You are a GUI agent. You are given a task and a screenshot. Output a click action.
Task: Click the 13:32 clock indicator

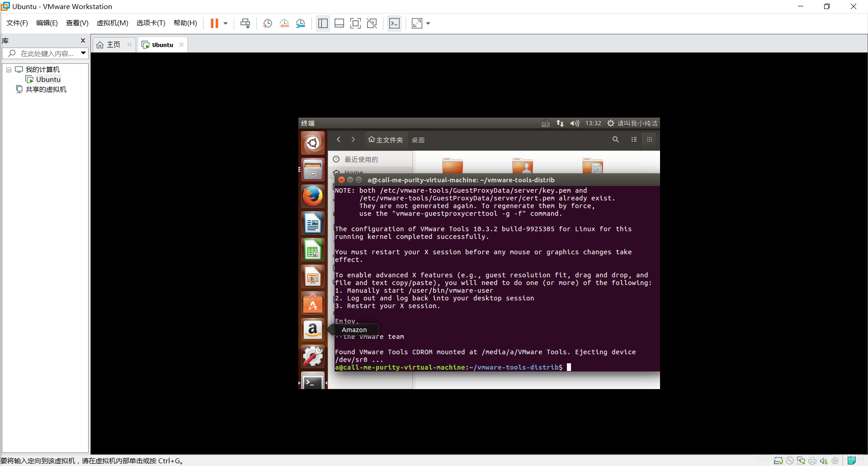[x=593, y=124]
